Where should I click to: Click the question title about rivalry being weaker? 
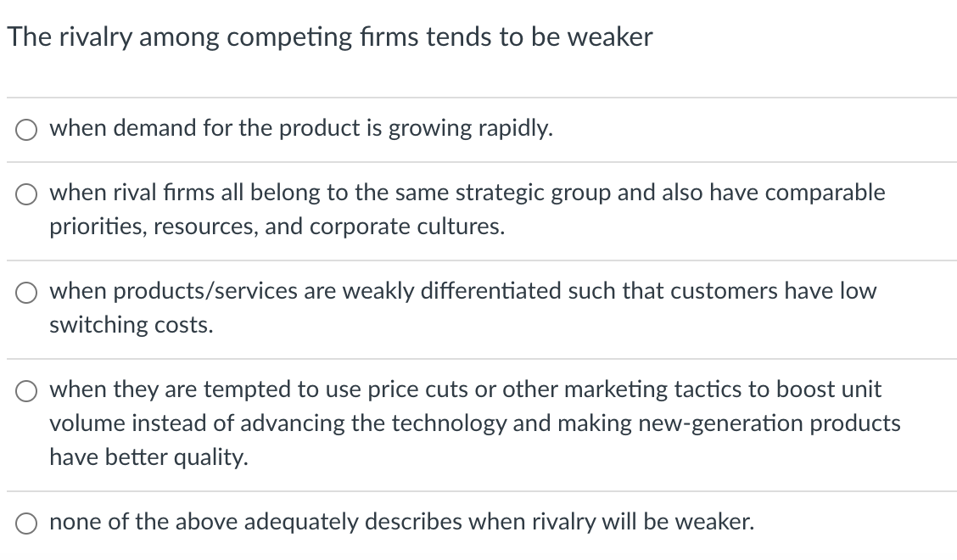point(330,36)
